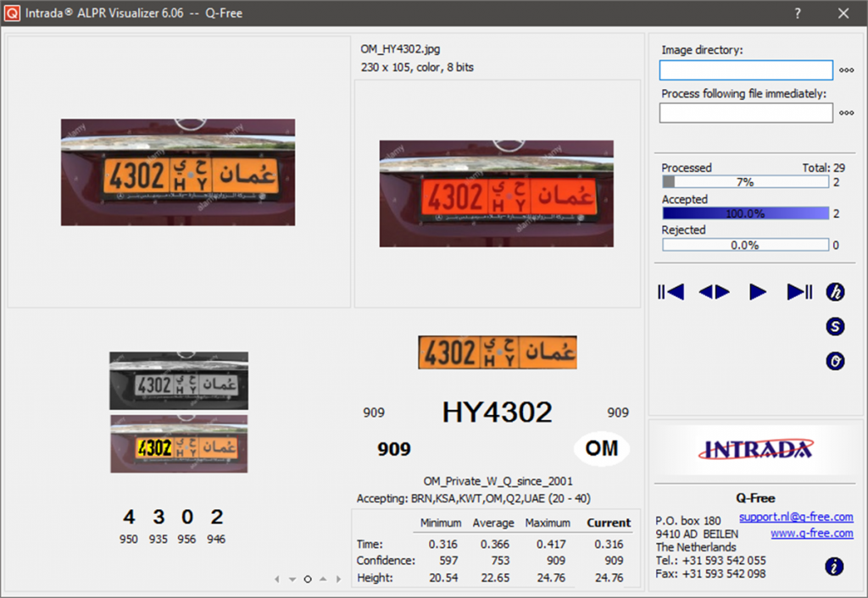Click the Image directory input field

[746, 70]
